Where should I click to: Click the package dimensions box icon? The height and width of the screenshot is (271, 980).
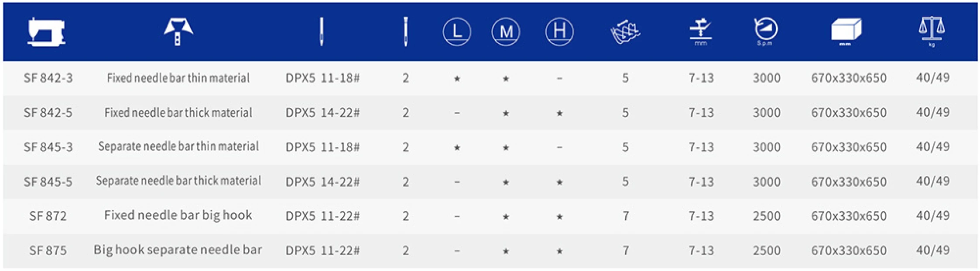pyautogui.click(x=846, y=32)
